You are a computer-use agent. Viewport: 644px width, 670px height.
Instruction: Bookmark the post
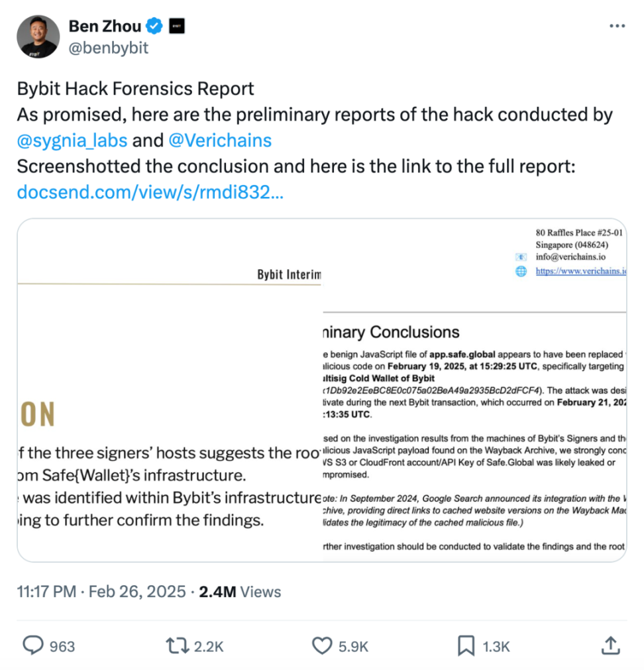466,645
